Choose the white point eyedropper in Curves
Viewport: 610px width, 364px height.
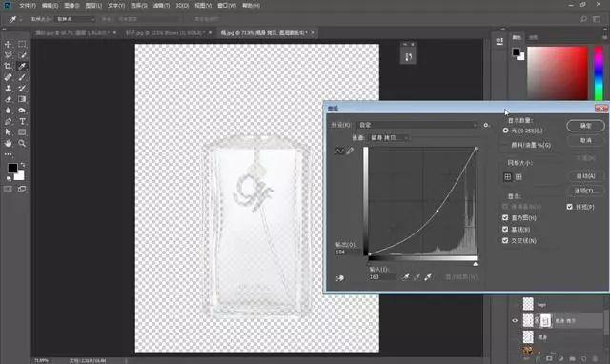pyautogui.click(x=428, y=277)
